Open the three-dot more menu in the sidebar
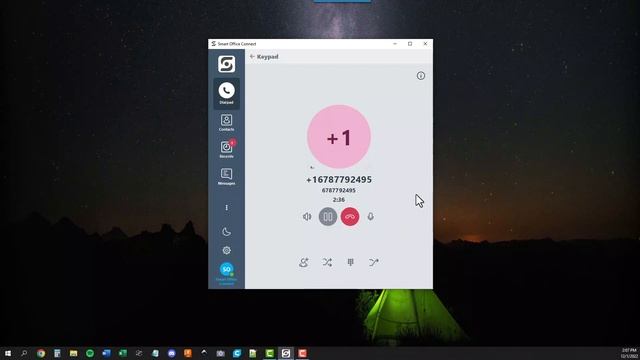 tap(227, 208)
